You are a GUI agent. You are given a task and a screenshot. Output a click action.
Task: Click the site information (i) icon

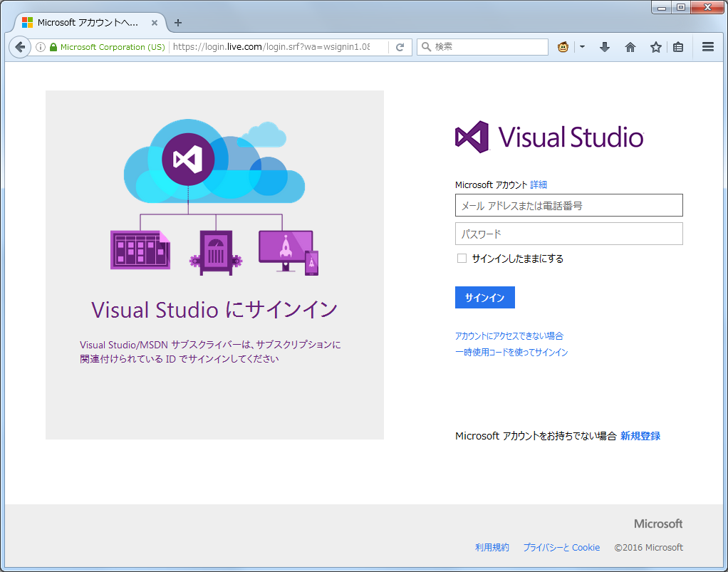(41, 47)
